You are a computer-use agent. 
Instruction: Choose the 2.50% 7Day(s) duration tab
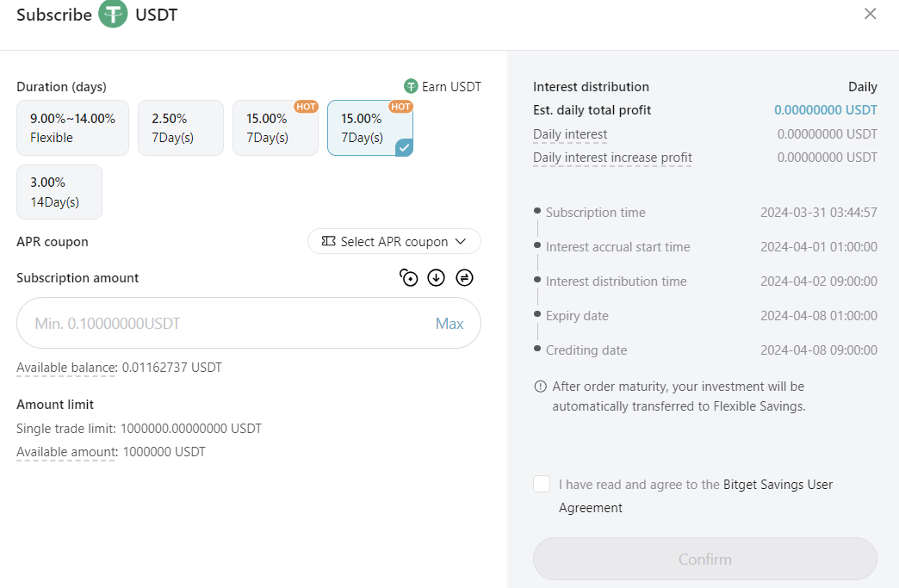181,127
